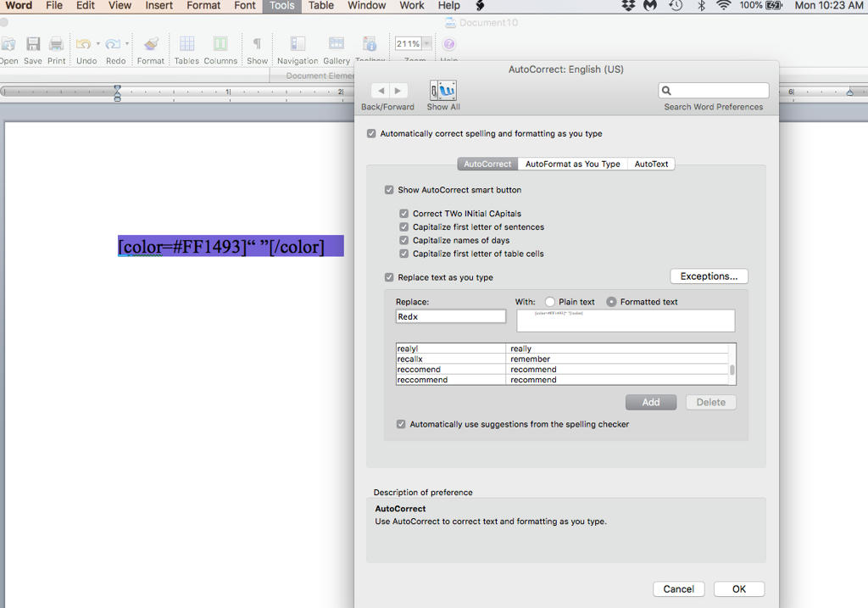
Task: Toggle Capitalize names of days checkbox
Action: [404, 241]
